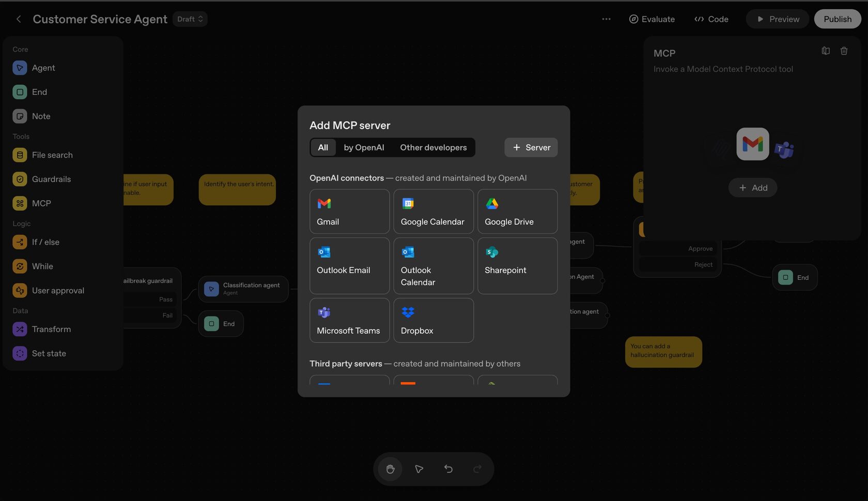This screenshot has height=501, width=868.
Task: Select the Transform data node icon
Action: (x=20, y=330)
